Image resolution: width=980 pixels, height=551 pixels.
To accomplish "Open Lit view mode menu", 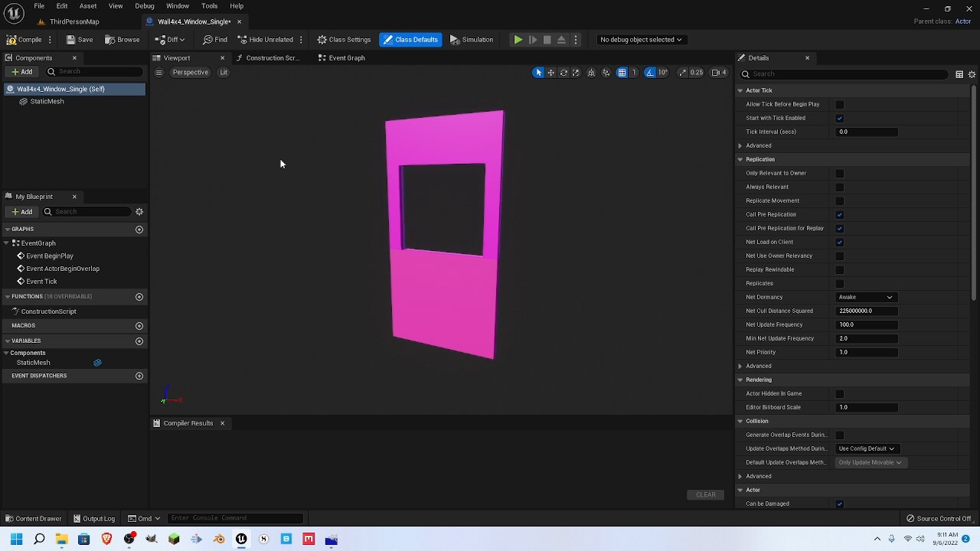I will click(x=224, y=73).
